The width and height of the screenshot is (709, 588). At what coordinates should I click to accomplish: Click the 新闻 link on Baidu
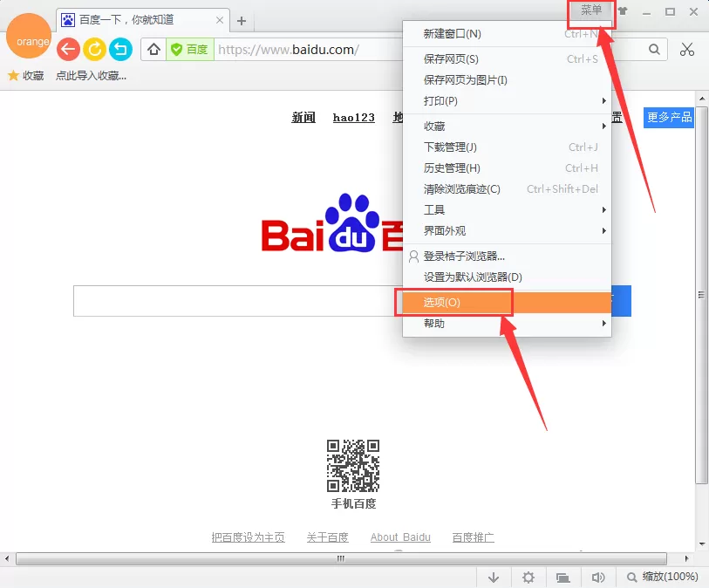coord(303,117)
